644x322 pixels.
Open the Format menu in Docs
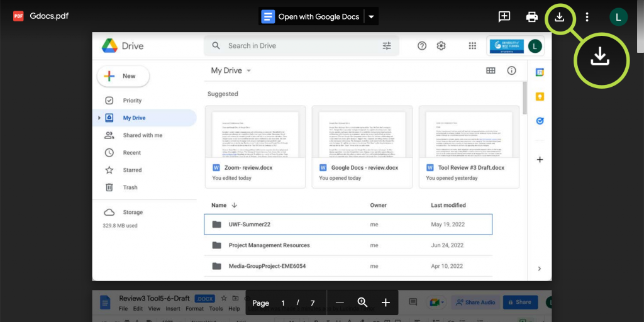click(x=195, y=309)
